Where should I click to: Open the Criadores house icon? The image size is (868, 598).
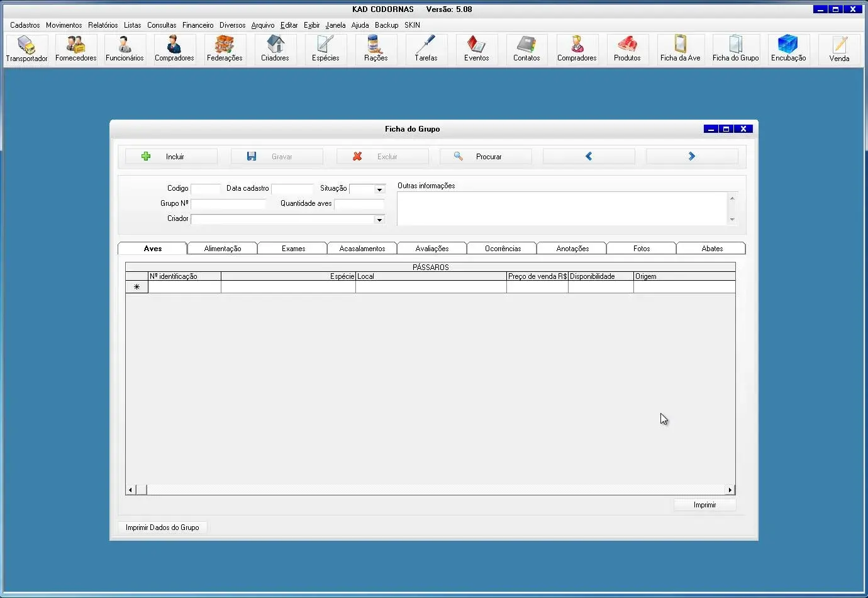(x=275, y=49)
